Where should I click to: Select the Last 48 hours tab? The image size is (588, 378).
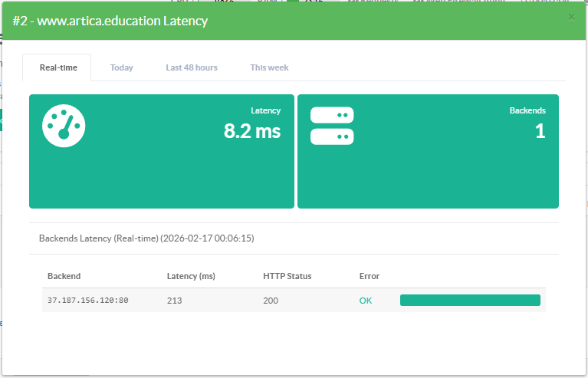pyautogui.click(x=192, y=67)
